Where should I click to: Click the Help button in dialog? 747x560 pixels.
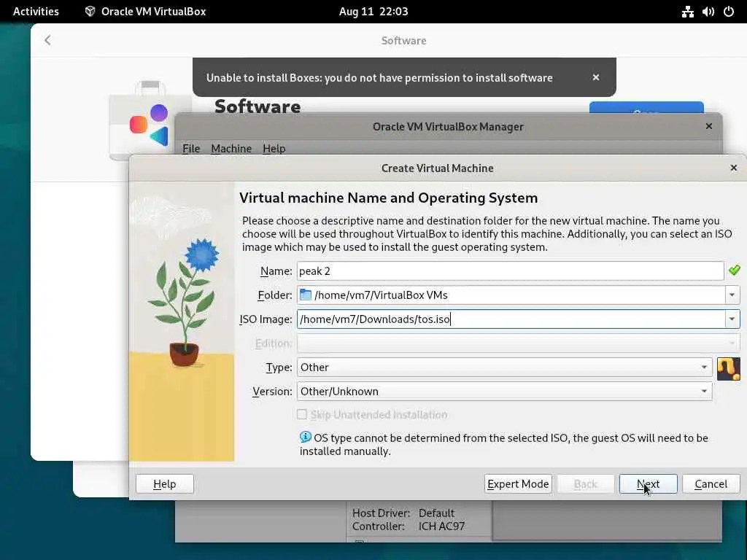pos(165,484)
